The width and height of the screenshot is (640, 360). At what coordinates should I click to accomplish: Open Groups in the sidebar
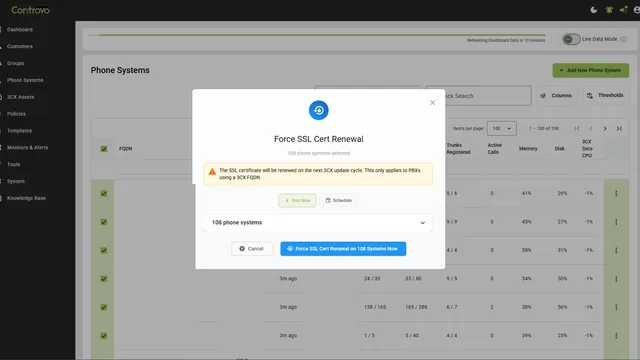[16, 63]
